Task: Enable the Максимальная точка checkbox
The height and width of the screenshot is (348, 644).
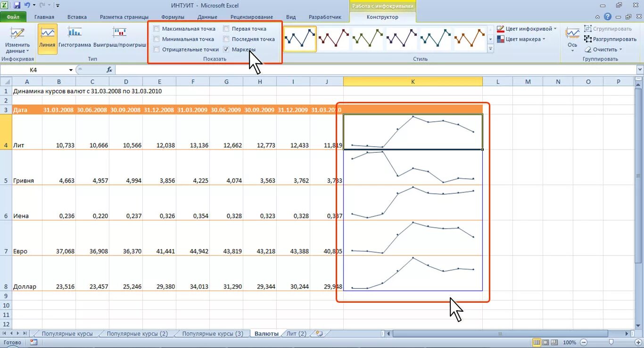Action: pos(157,29)
